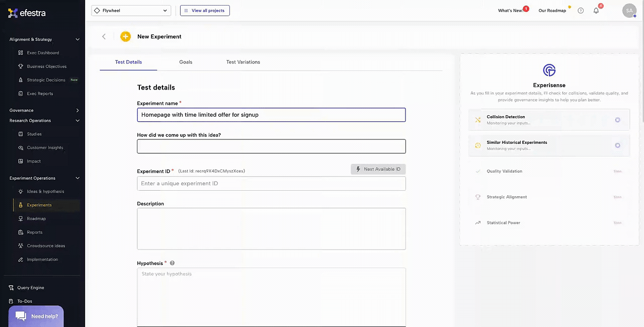Click the SA user avatar
Screen dimensions: 644x327
[x=629, y=11]
